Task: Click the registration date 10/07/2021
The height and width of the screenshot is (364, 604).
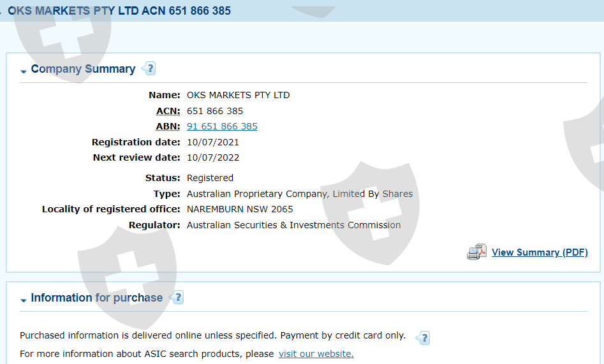Action: (x=213, y=142)
